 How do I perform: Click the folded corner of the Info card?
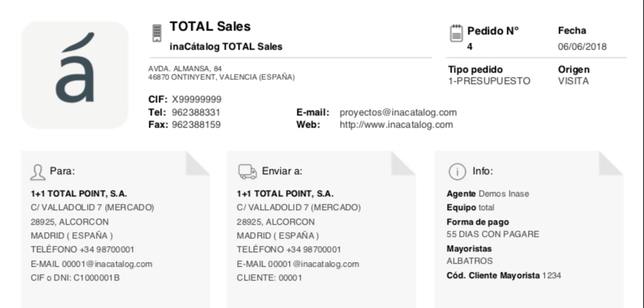[x=610, y=164]
